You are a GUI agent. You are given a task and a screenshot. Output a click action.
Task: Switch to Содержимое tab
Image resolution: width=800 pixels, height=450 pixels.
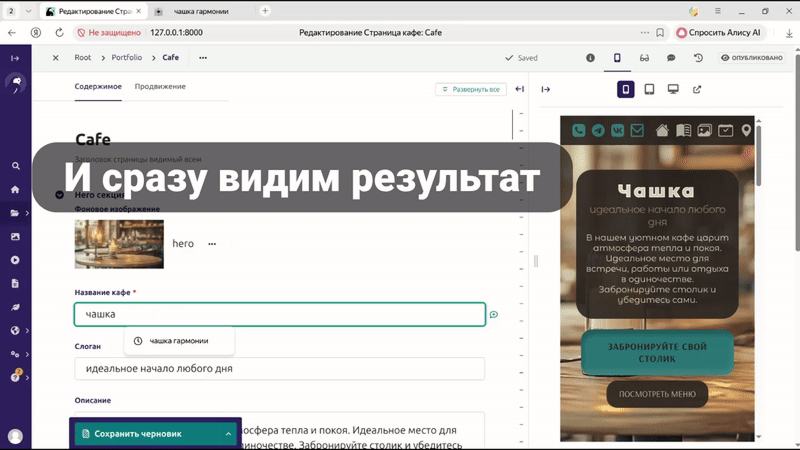tap(98, 86)
